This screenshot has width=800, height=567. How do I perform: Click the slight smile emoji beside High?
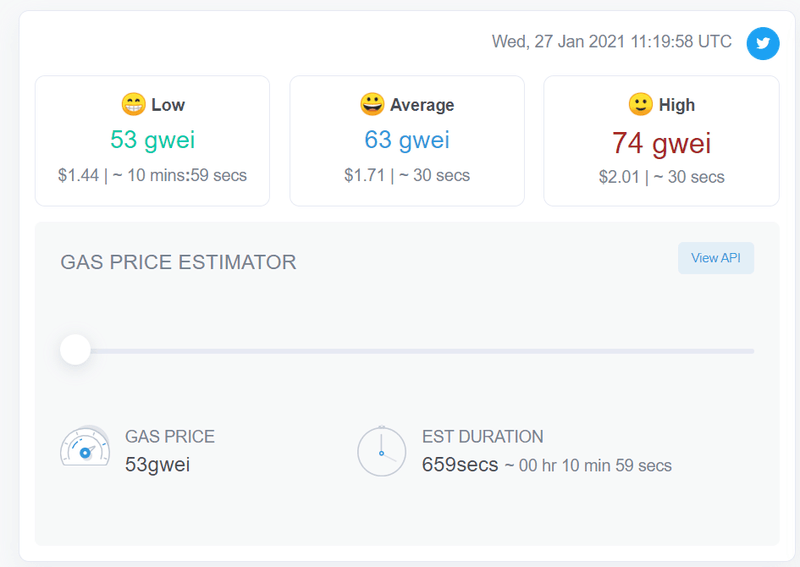640,104
